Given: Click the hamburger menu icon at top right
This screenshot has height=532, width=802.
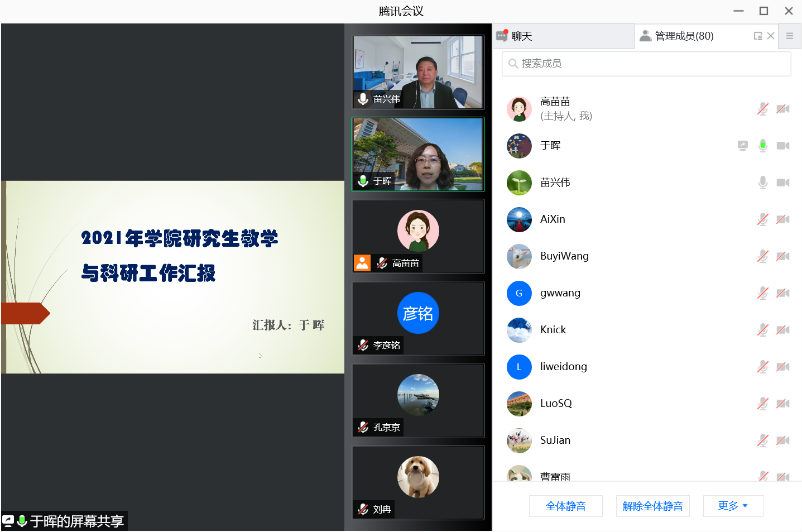Looking at the screenshot, I should (x=790, y=36).
